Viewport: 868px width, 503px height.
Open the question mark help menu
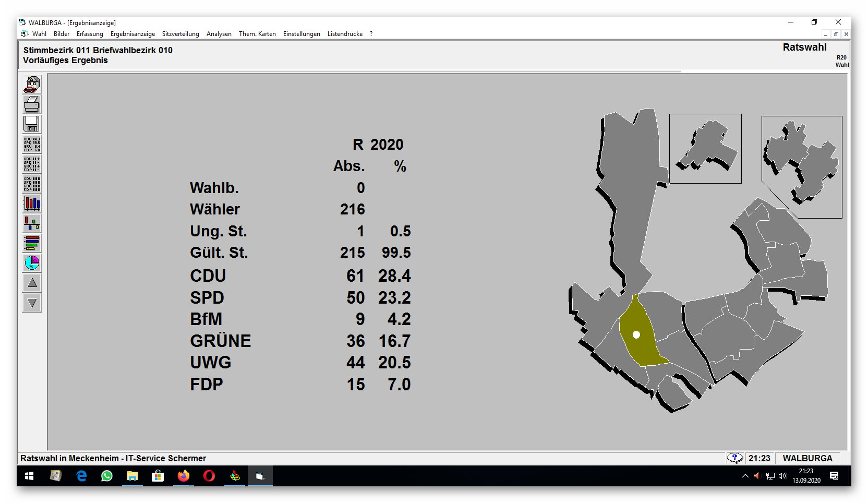pos(371,34)
